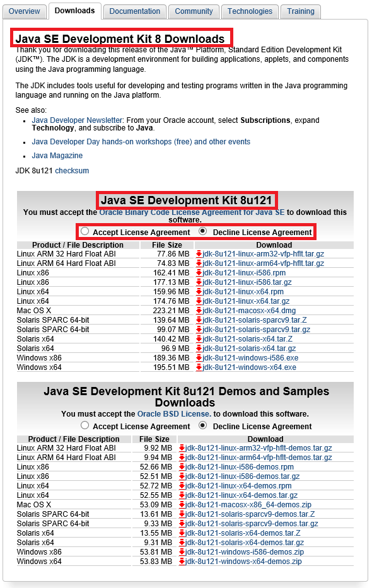Select Decline License Agreement for JDK 8u121
This screenshot has width=372, height=588.
pos(203,231)
